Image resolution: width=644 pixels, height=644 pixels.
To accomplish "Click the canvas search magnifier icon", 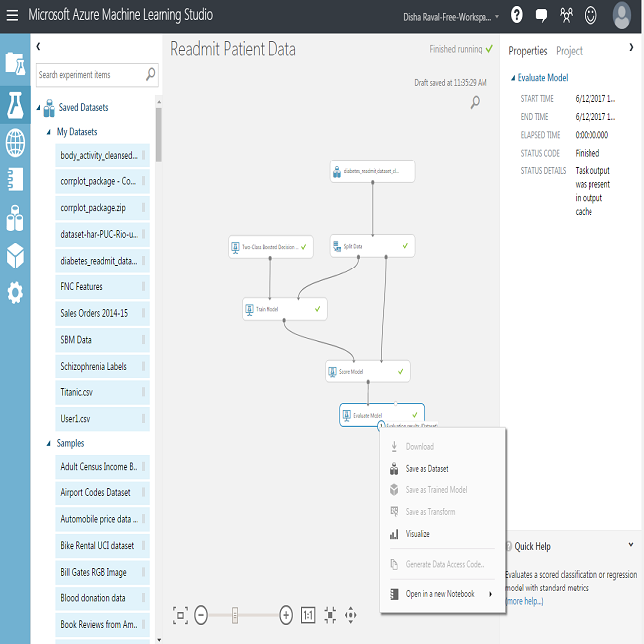I will click(475, 102).
